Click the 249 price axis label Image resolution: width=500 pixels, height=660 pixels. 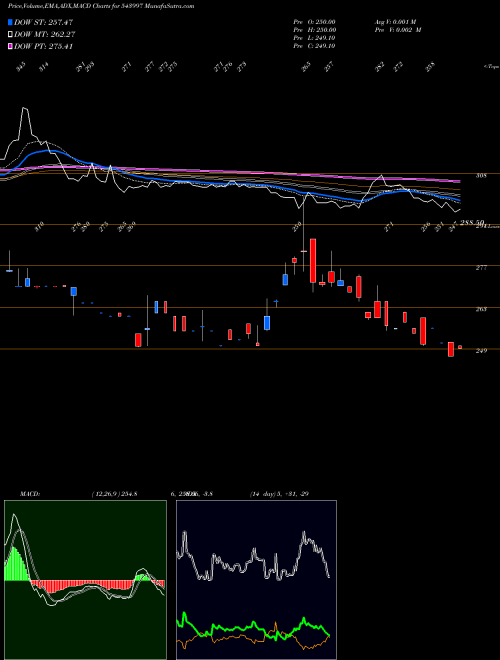point(481,350)
